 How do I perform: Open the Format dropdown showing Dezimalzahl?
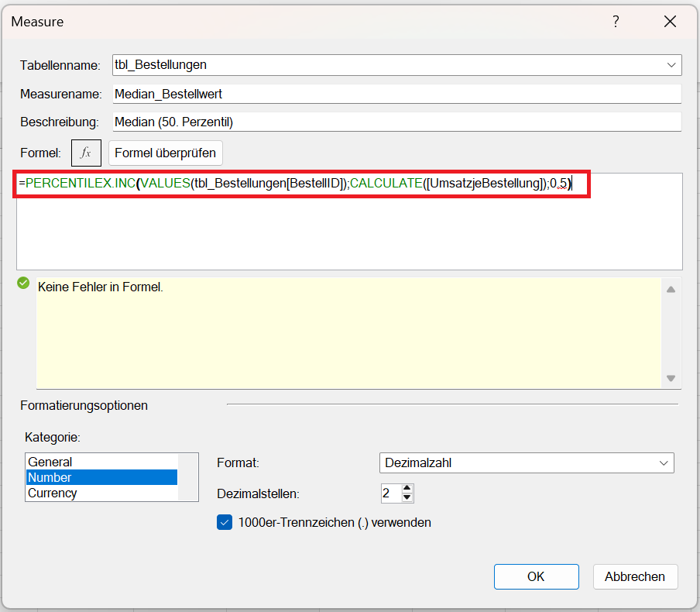coord(664,462)
